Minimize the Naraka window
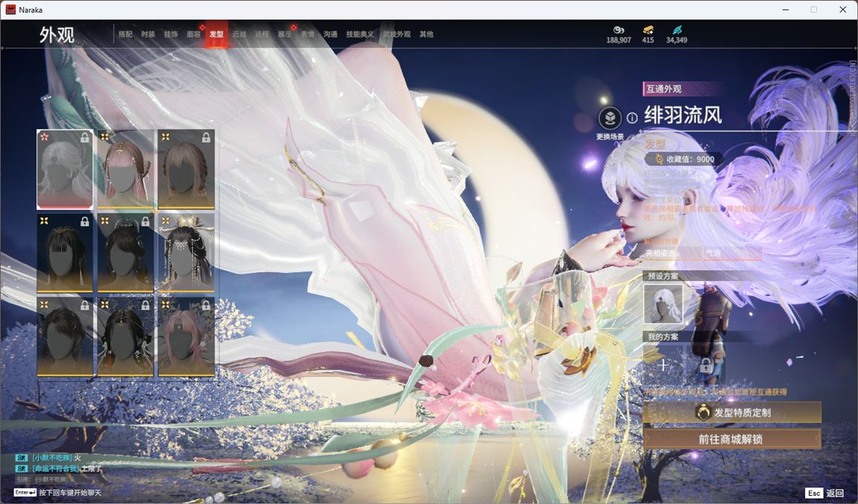The height and width of the screenshot is (504, 858). pyautogui.click(x=786, y=10)
